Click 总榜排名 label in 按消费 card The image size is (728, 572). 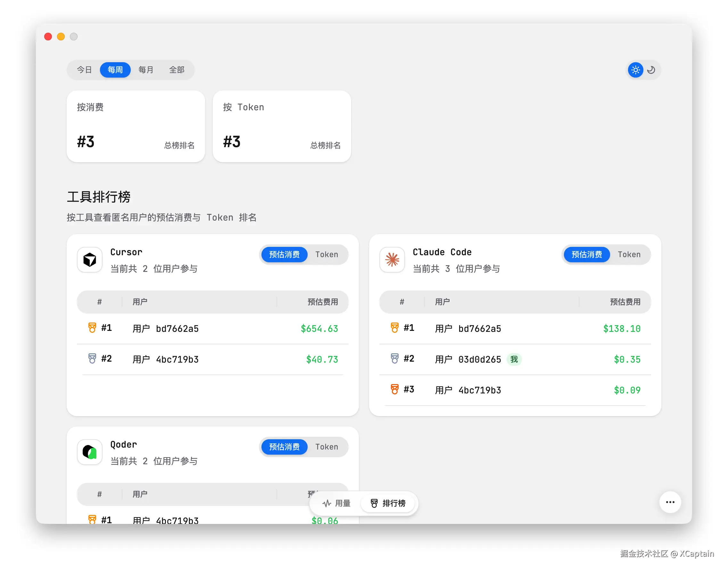click(x=179, y=145)
